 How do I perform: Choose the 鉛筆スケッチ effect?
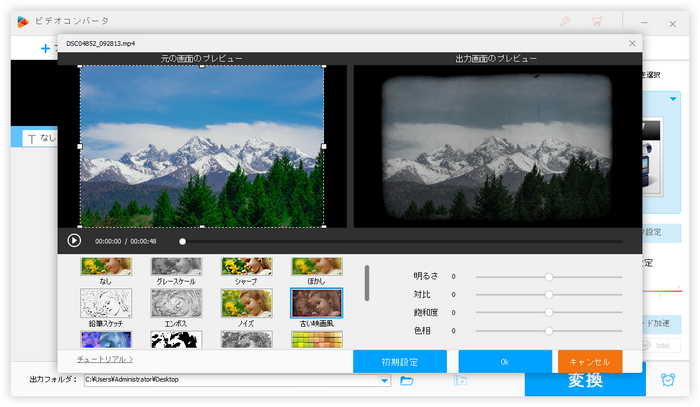pyautogui.click(x=106, y=302)
